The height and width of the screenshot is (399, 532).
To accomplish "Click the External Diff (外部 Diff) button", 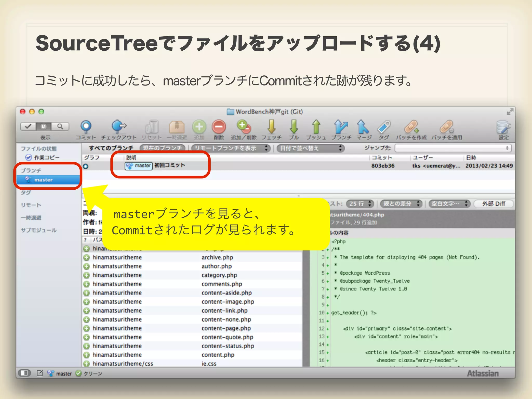I will tap(494, 204).
